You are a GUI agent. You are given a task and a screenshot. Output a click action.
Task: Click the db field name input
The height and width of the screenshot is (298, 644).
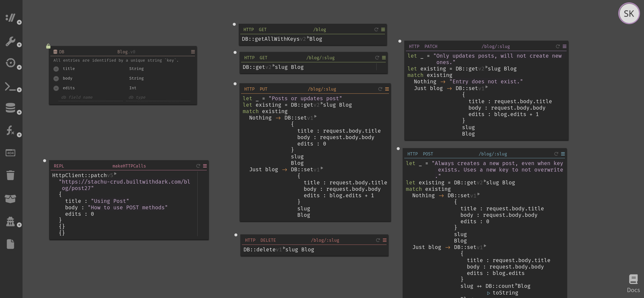91,98
